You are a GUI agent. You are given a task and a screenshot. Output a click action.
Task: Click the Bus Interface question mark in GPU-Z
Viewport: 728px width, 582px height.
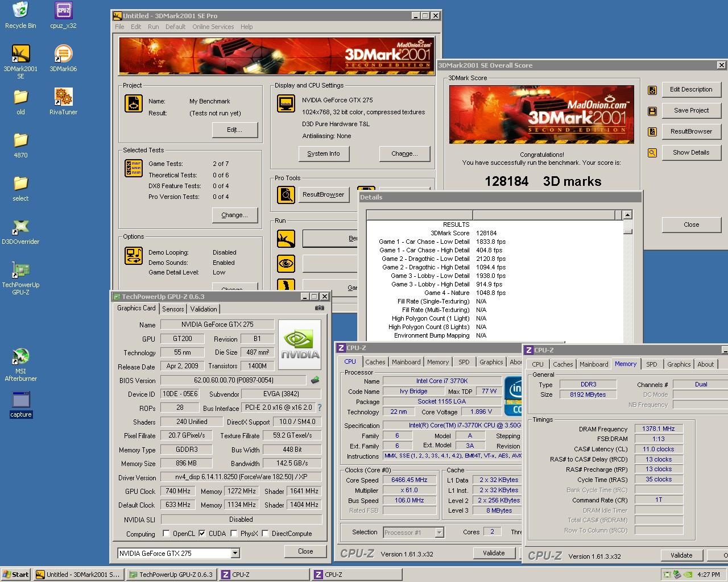click(319, 408)
